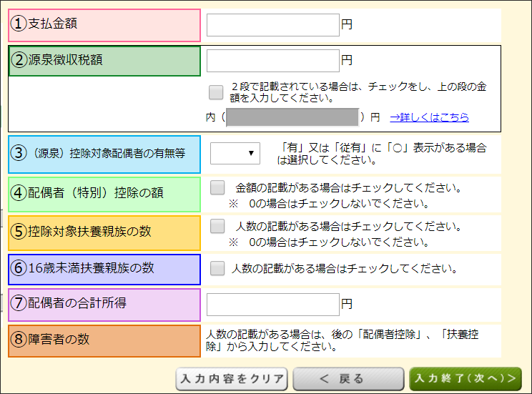The height and width of the screenshot is (394, 532).
Task: Enable the 控除対象扶養親族の数 checkbox
Action: point(218,227)
